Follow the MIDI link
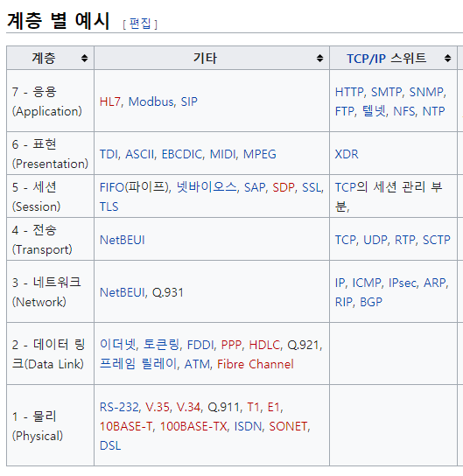 click(x=223, y=154)
